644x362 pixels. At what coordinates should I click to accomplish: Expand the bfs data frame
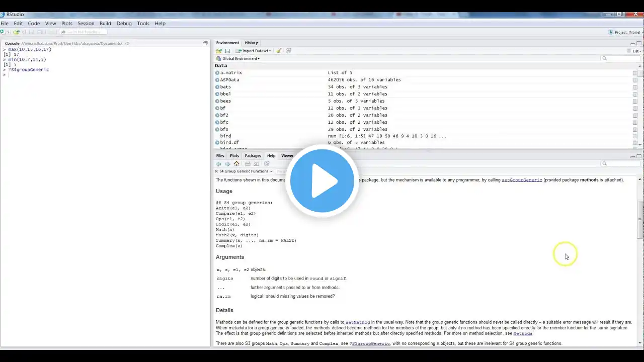[x=217, y=129]
